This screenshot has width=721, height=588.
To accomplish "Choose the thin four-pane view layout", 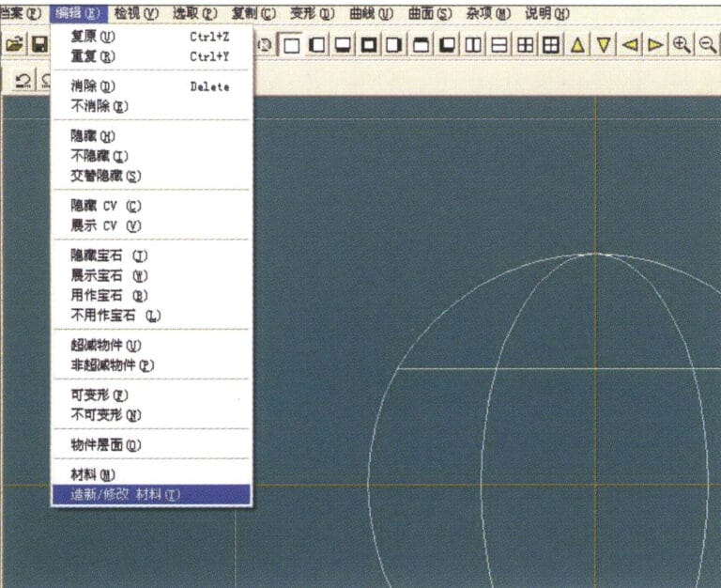I will (525, 45).
